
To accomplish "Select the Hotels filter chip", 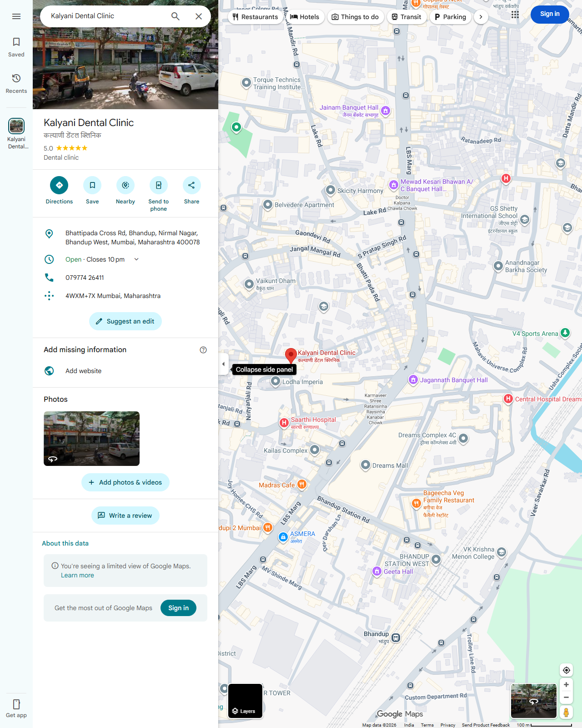I will pos(305,17).
